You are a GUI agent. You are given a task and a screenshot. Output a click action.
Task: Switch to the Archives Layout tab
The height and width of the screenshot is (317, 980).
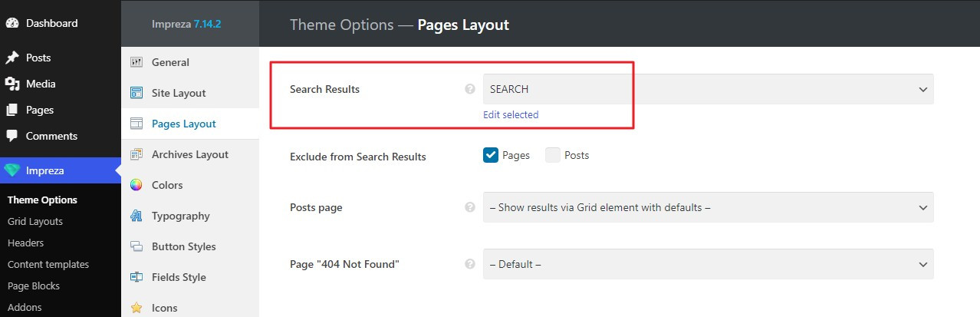[x=189, y=154]
